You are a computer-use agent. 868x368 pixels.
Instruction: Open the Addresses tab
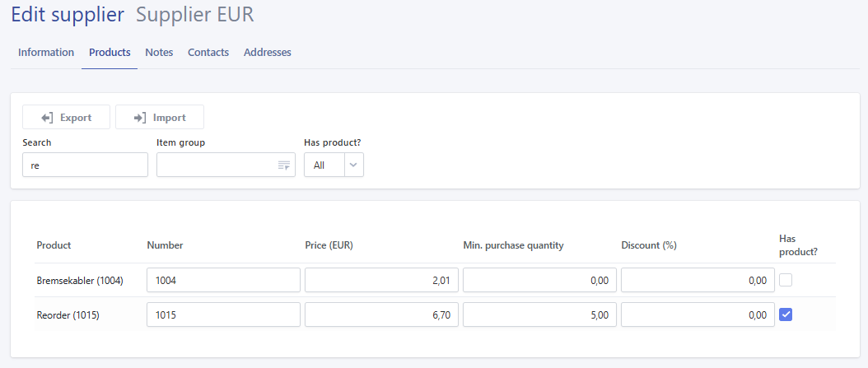click(268, 53)
